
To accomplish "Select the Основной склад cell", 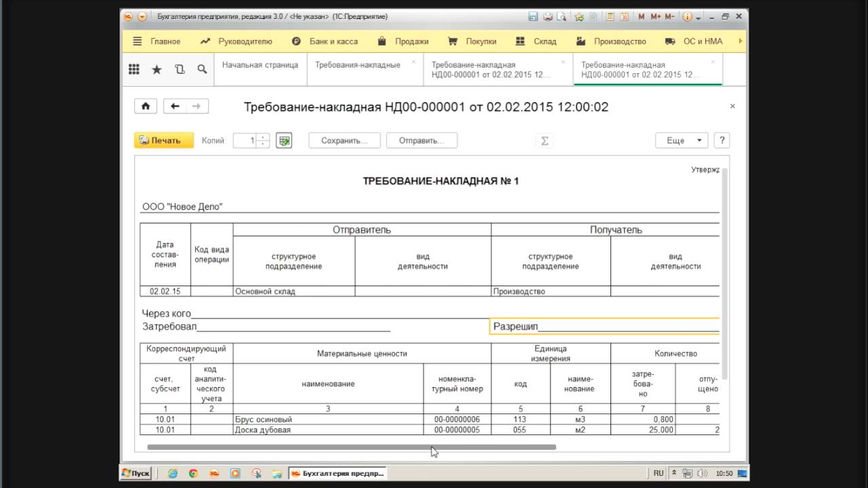I will click(294, 291).
